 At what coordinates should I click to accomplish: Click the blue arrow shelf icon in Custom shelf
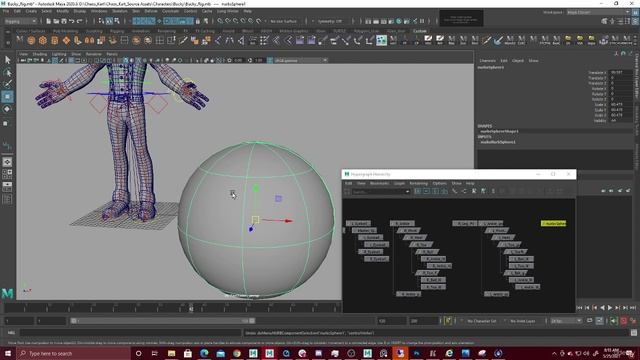(498, 40)
